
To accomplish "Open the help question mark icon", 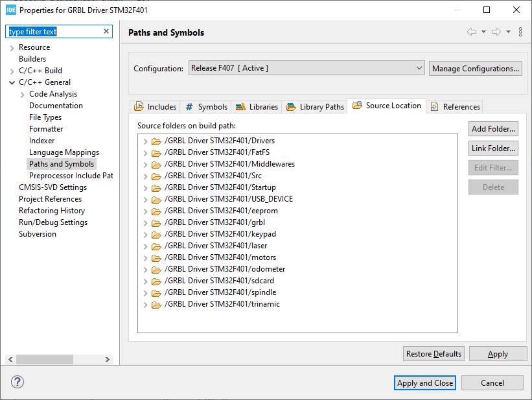I will pyautogui.click(x=17, y=382).
